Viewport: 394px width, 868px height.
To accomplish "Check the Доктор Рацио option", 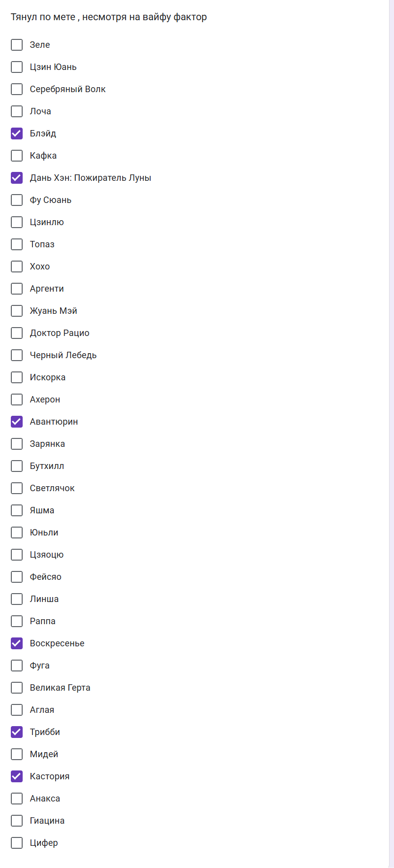I will click(x=17, y=333).
